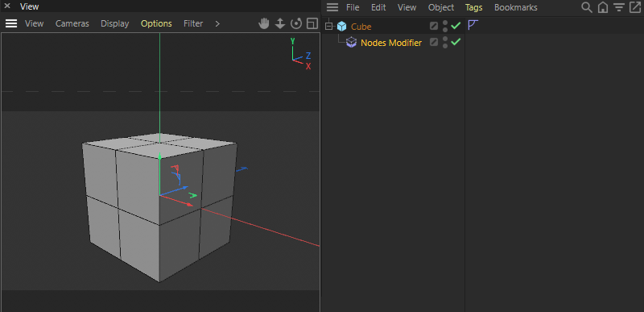This screenshot has width=644, height=312.
Task: Close the View panel
Action: coord(7,6)
